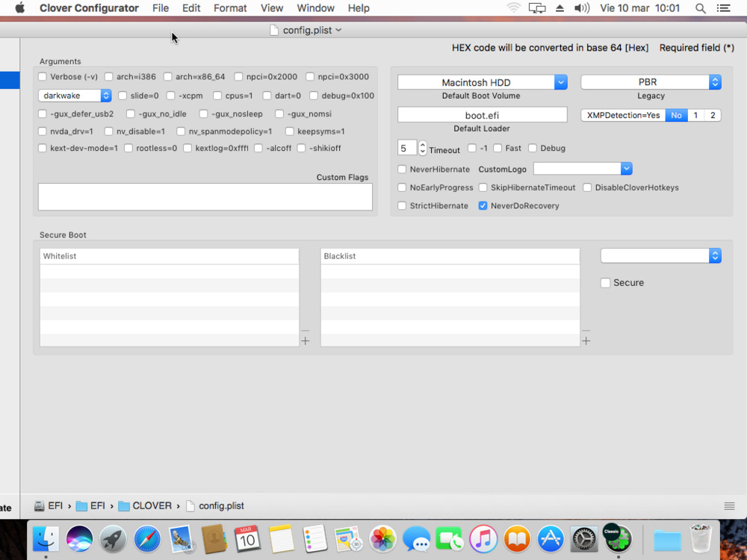This screenshot has height=560, width=747.
Task: Click the Whitelist column header
Action: pyautogui.click(x=169, y=256)
